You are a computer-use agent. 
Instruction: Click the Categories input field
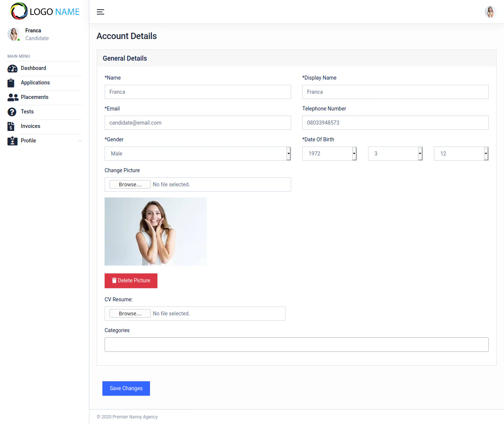pos(296,344)
